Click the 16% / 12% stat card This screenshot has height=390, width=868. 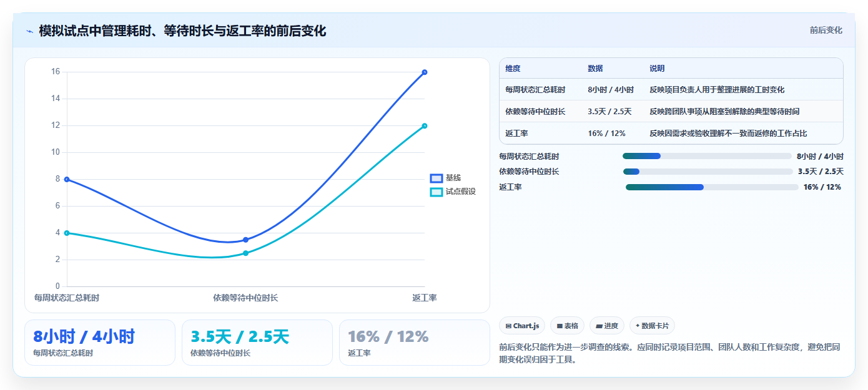click(415, 343)
